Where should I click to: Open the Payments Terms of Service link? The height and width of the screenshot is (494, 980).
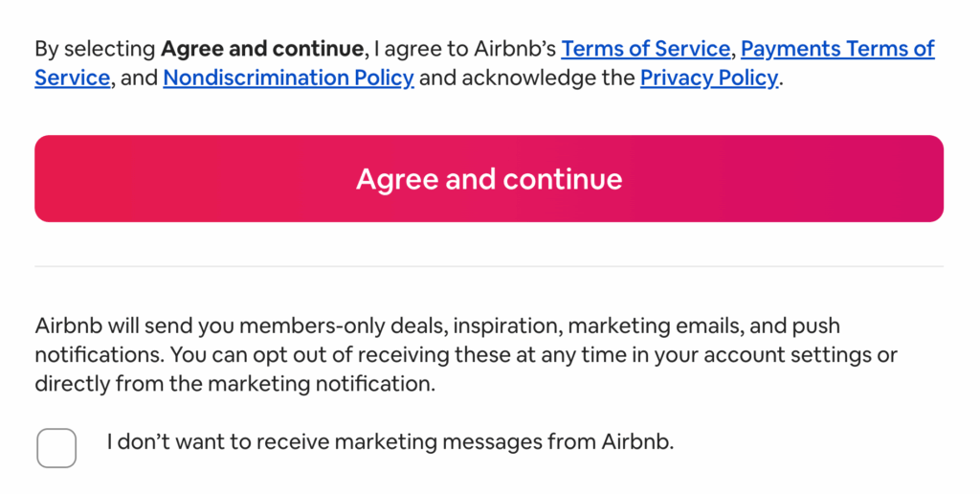(x=837, y=49)
